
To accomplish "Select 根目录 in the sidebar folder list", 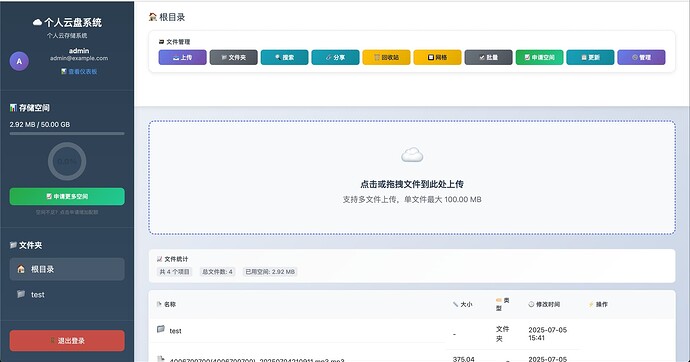I will (67, 269).
